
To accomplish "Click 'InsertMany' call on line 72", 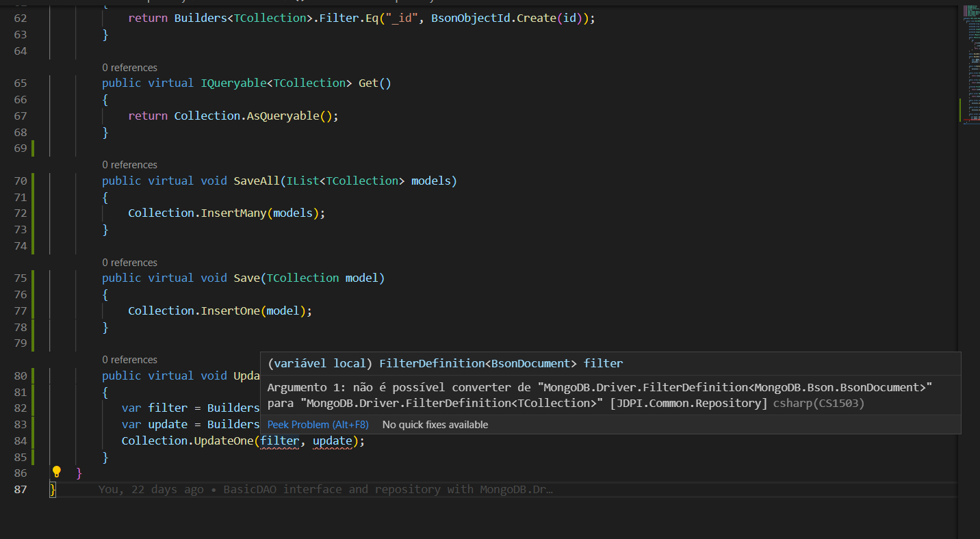I will pos(233,213).
